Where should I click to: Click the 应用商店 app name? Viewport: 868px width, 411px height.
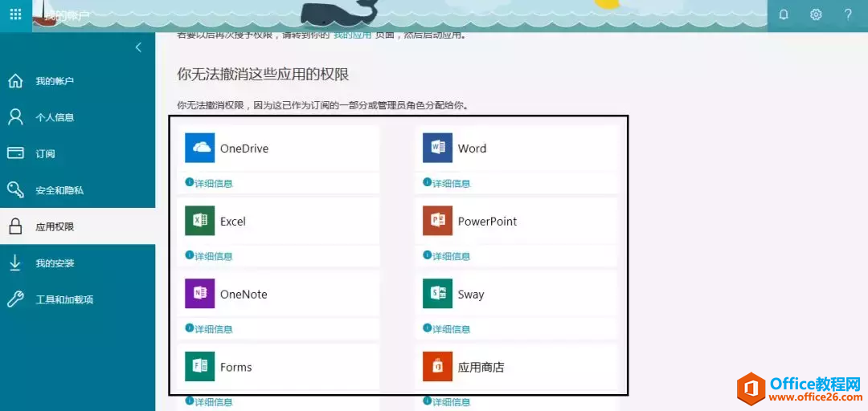481,368
